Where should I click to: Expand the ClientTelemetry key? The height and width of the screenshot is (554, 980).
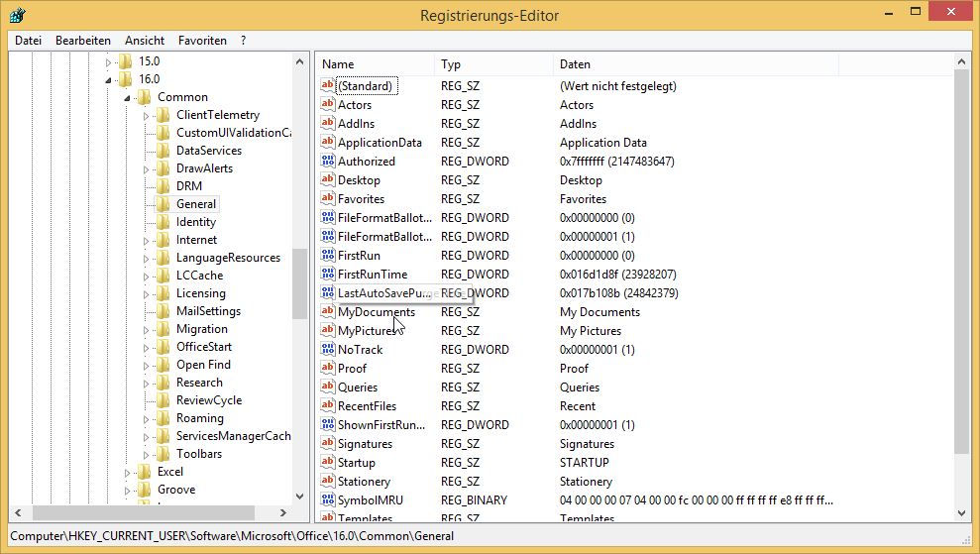point(146,116)
